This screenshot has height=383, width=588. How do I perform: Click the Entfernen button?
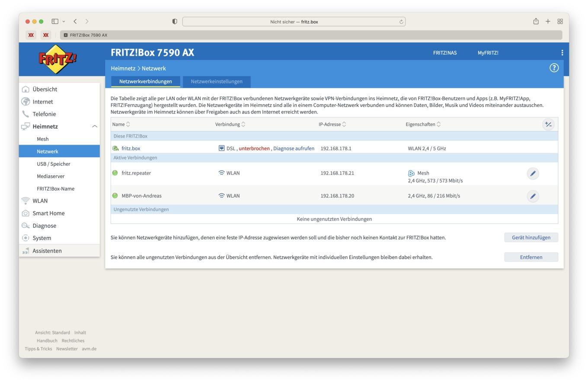tap(531, 257)
